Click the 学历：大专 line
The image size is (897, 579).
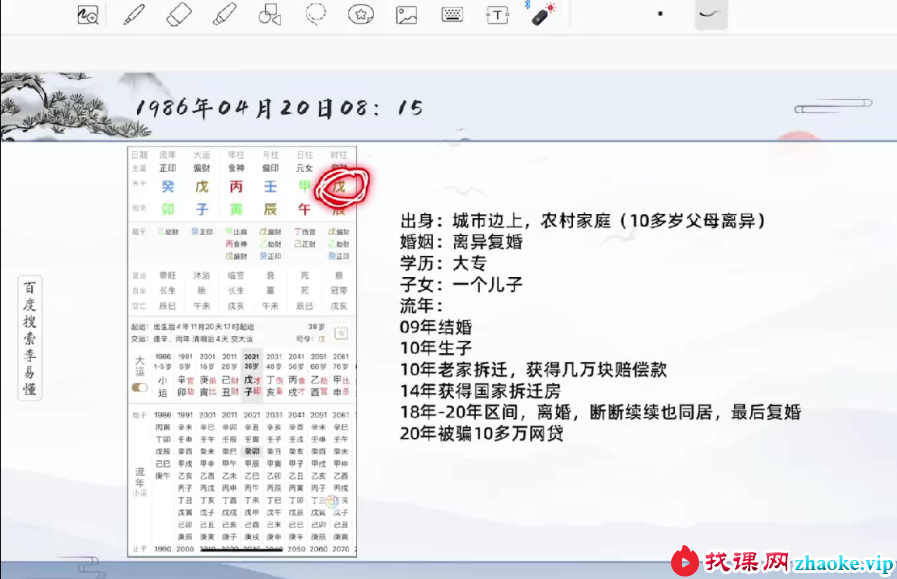pyautogui.click(x=443, y=263)
